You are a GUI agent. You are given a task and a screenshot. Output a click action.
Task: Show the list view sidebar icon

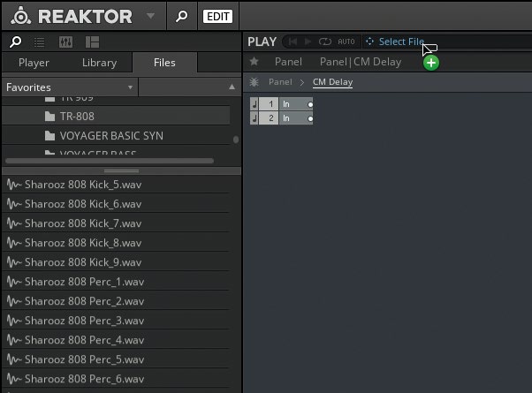coord(39,42)
